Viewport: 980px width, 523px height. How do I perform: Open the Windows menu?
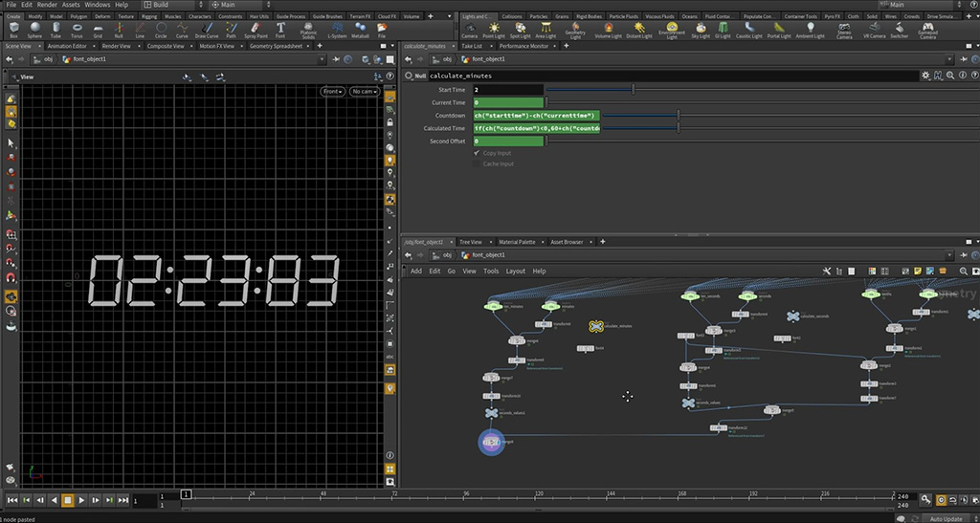[x=97, y=5]
